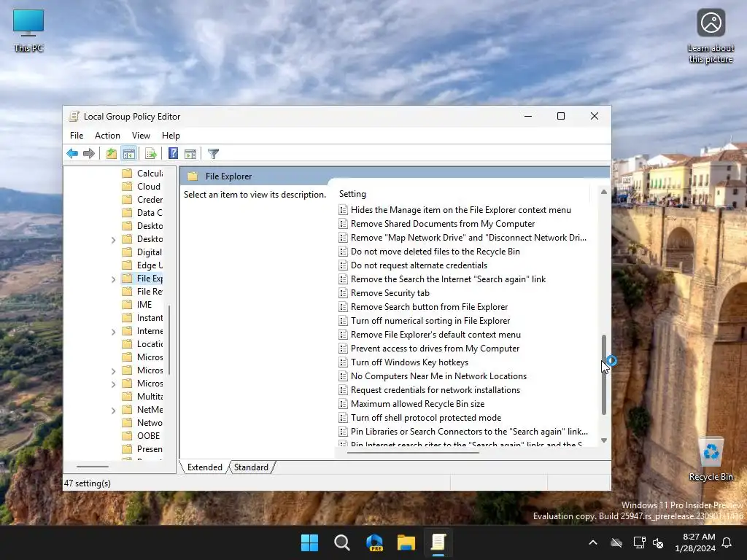The width and height of the screenshot is (747, 560).
Task: Expand the File Explorer tree node
Action: point(113,279)
